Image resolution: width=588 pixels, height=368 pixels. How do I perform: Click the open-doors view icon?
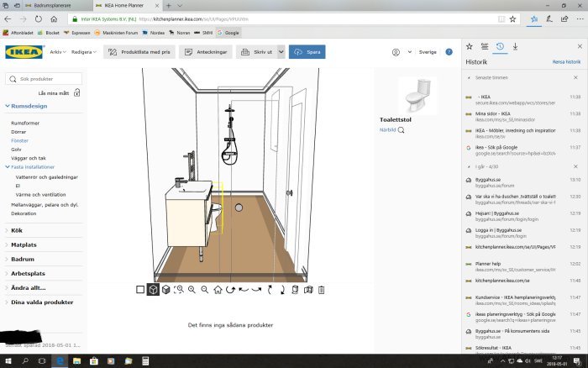coord(308,290)
